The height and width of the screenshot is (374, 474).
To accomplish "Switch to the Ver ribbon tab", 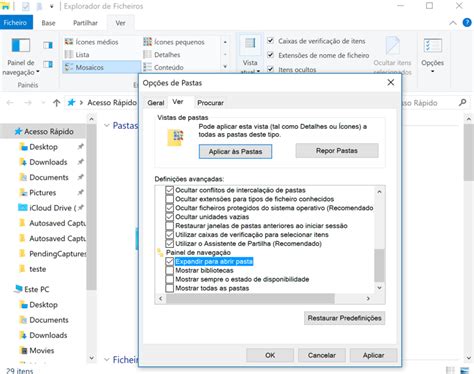I will (x=120, y=23).
